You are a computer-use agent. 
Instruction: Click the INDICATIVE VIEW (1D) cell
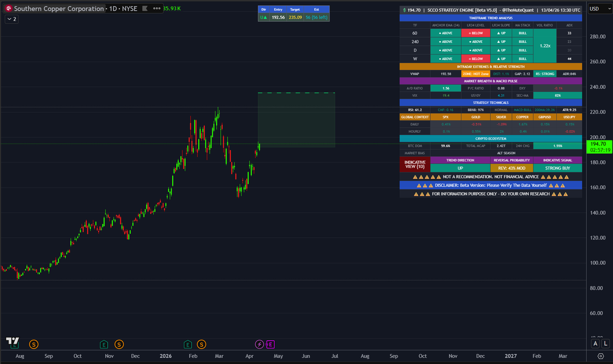415,164
